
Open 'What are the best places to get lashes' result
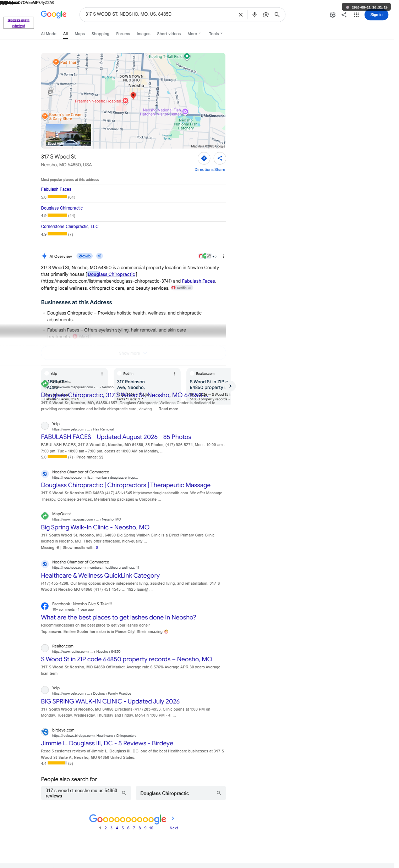(x=119, y=617)
